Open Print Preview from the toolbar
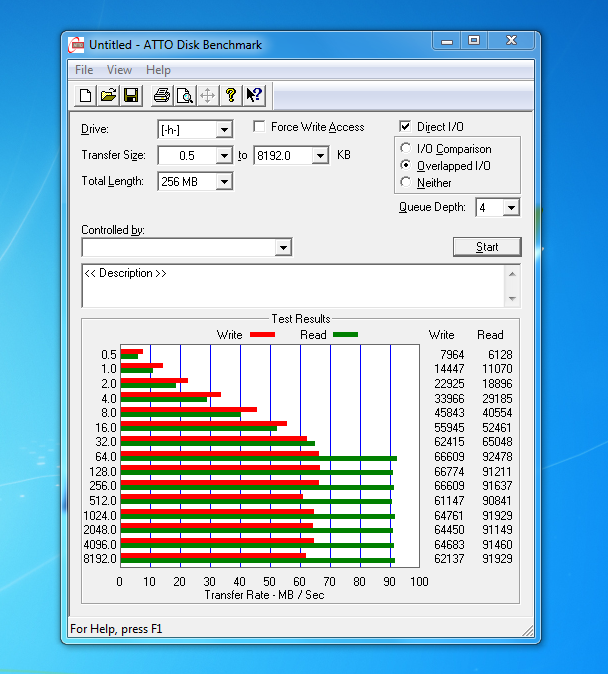Screen dimensions: 608x674 [x=184, y=96]
